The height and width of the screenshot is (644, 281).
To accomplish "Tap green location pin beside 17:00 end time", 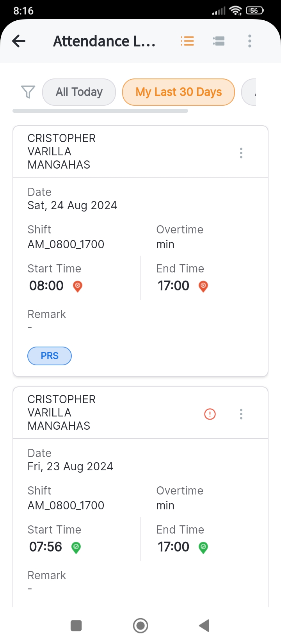I will (x=203, y=547).
